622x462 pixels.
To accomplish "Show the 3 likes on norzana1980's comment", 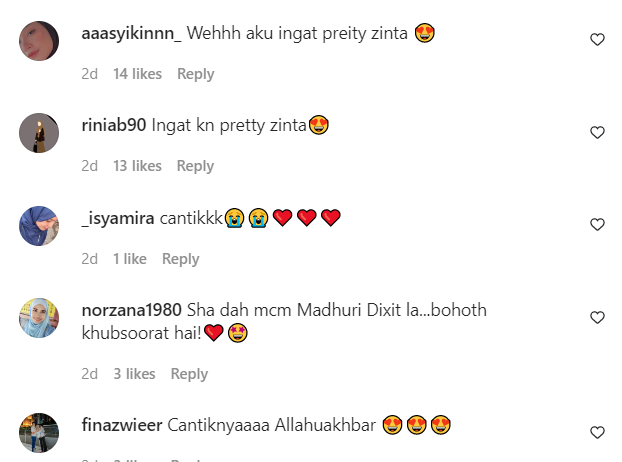I will (x=134, y=374).
